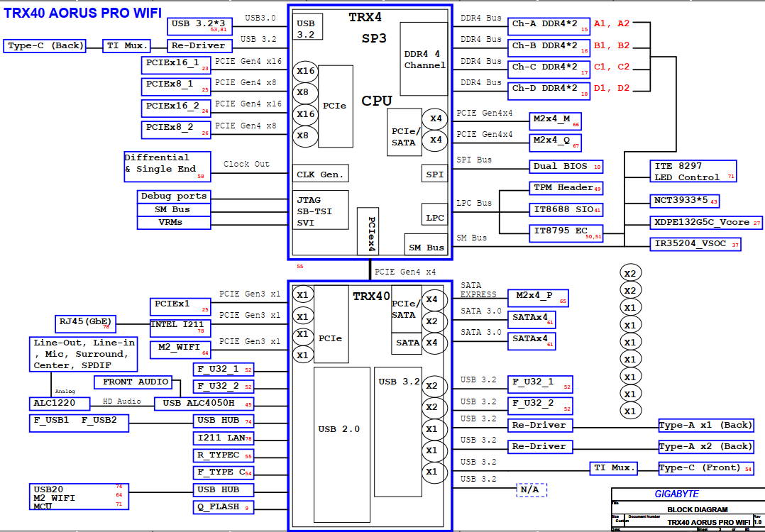Select the INTEL I211 box
Viewport: 765px width, 532px height.
click(x=180, y=328)
